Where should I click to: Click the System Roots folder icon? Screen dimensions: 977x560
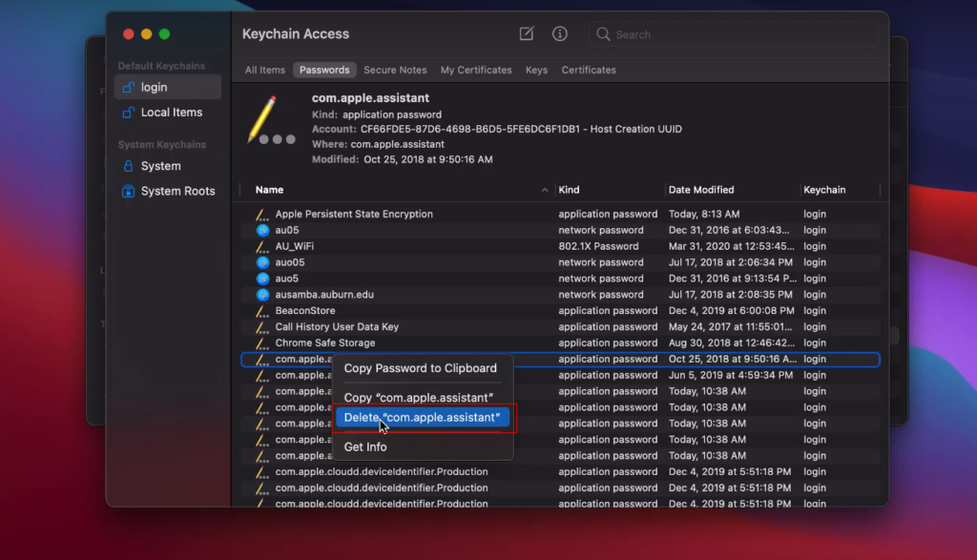129,191
